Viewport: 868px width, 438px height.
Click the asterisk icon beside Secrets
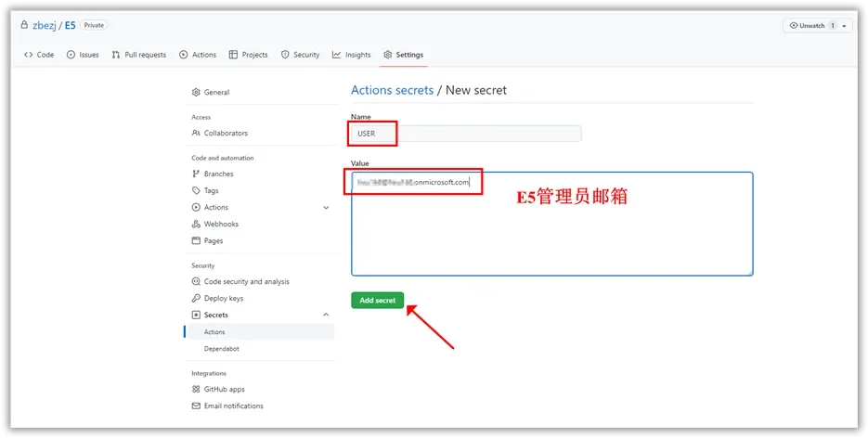click(x=196, y=315)
